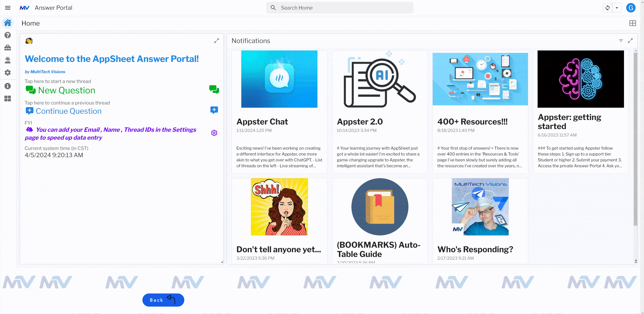Open the Shhh! comic thumbnail
Image resolution: width=644 pixels, height=314 pixels.
click(x=279, y=207)
